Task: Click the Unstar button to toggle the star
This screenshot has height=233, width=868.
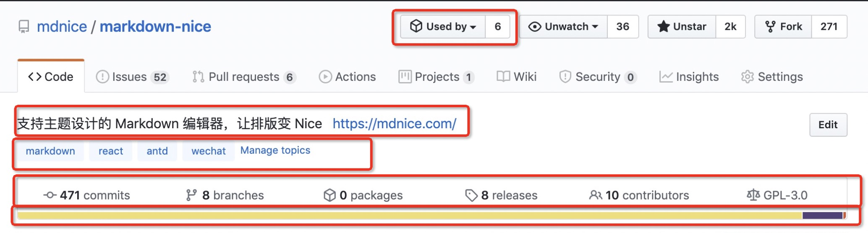Action: [x=682, y=27]
